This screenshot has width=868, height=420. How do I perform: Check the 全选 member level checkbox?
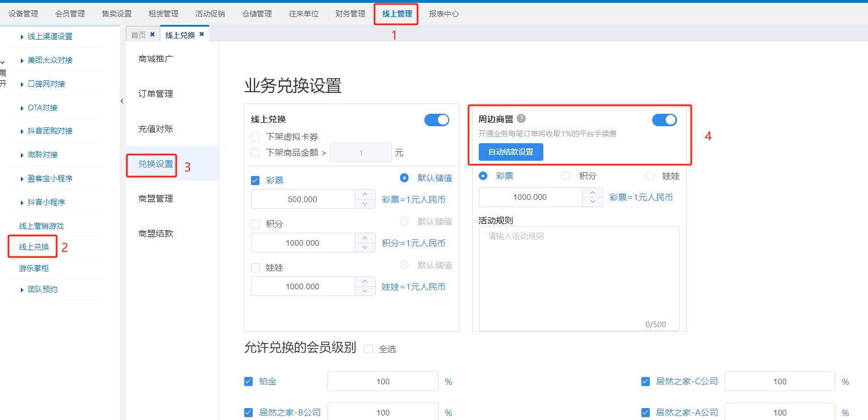368,349
